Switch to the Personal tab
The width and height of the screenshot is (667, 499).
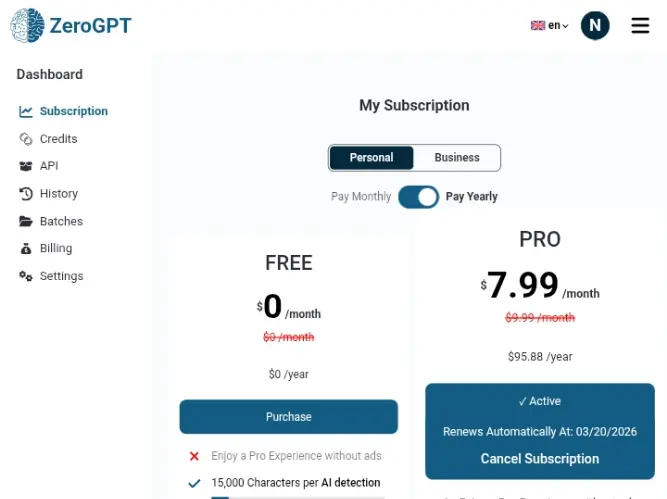point(371,158)
